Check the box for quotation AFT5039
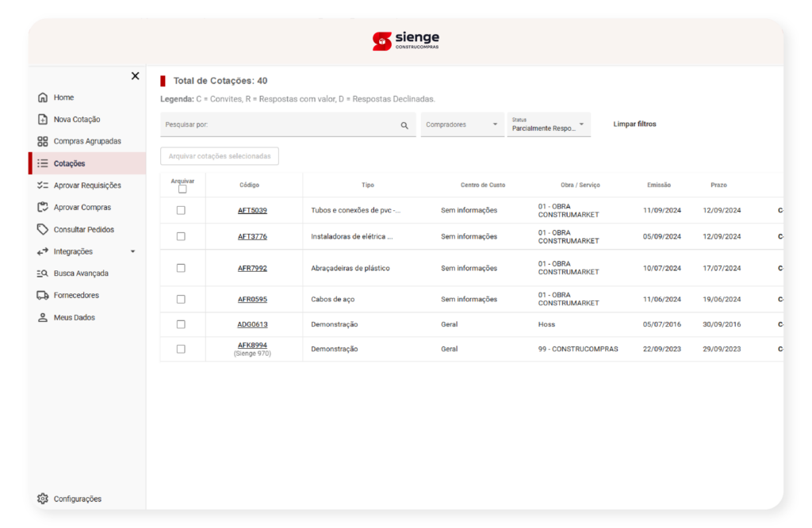The height and width of the screenshot is (528, 812). pyautogui.click(x=181, y=210)
